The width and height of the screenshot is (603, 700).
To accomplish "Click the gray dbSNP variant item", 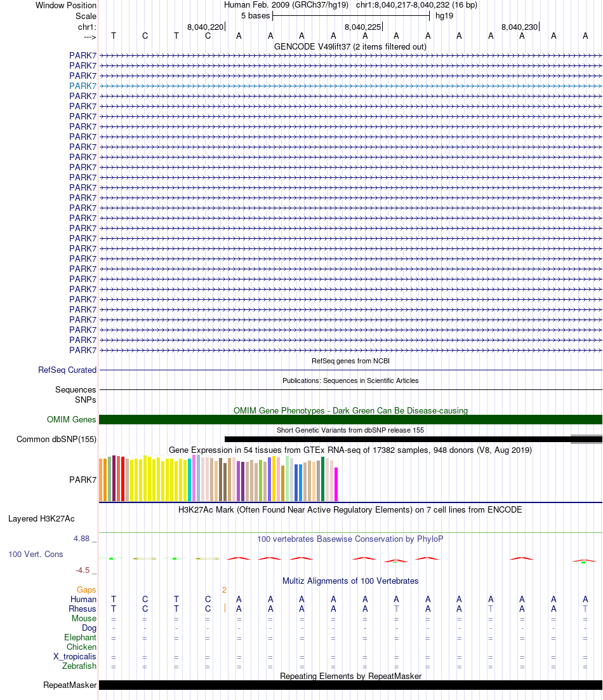I will click(586, 440).
